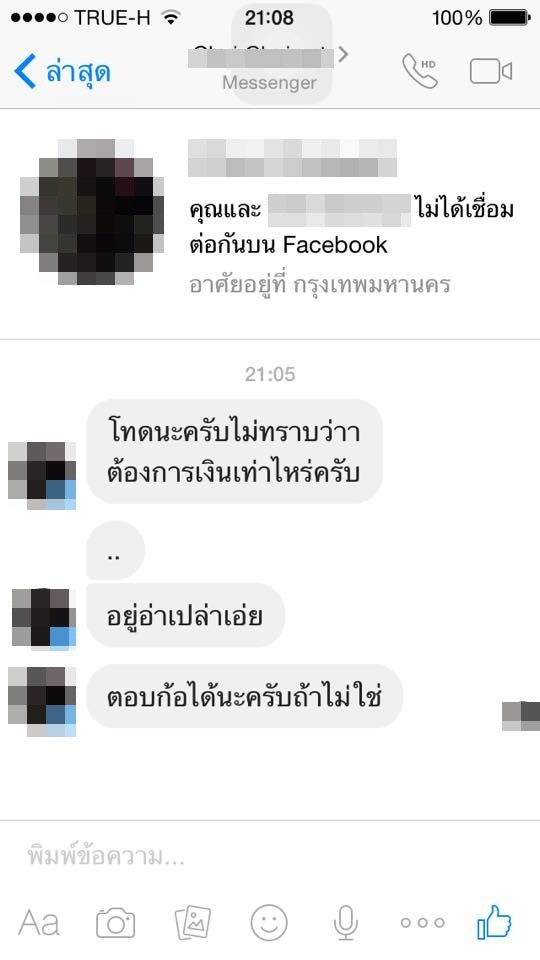This screenshot has height=960, width=540.
Task: Expand contact details chevron beside name
Action: [343, 54]
